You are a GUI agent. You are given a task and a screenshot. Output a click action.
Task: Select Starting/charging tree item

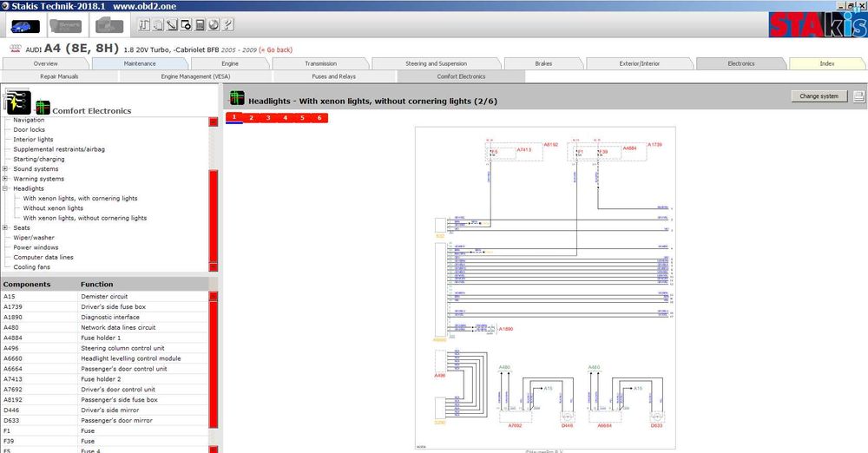tap(39, 159)
